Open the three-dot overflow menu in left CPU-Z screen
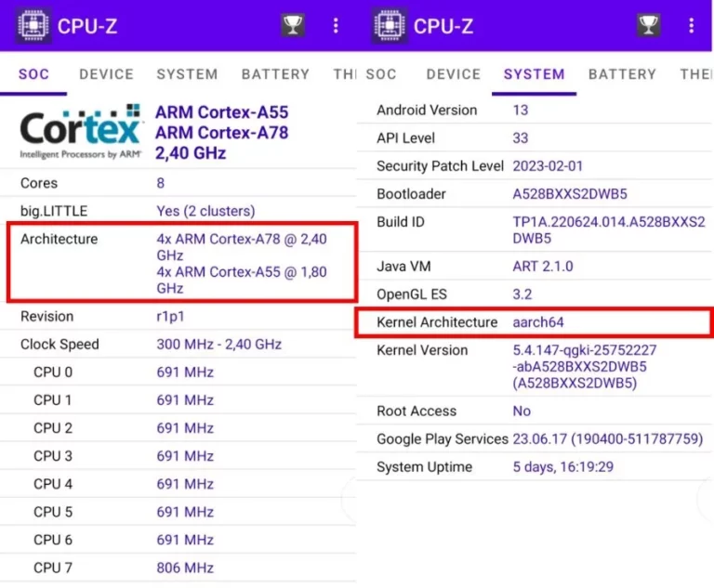The width and height of the screenshot is (714, 588). click(336, 25)
